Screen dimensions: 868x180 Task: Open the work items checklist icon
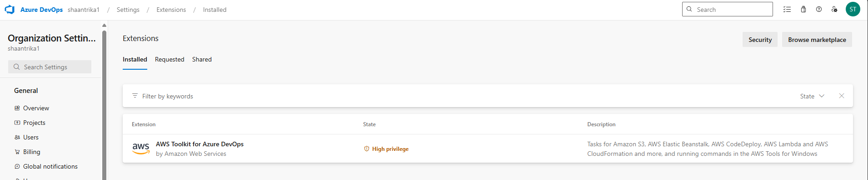click(x=787, y=9)
